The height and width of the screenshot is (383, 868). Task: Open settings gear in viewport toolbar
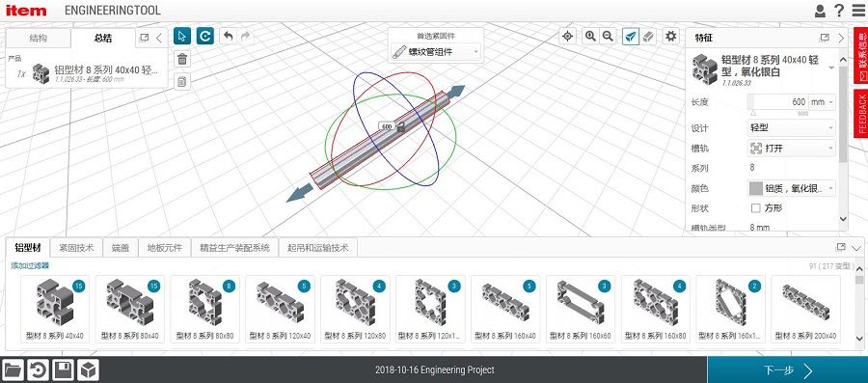pyautogui.click(x=671, y=37)
